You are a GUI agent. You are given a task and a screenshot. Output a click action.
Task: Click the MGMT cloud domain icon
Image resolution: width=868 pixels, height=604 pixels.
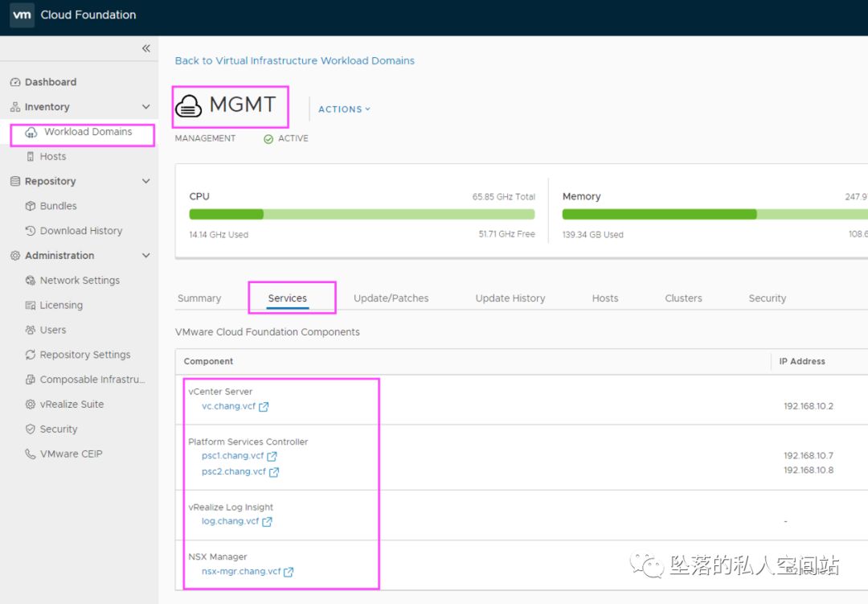pyautogui.click(x=189, y=105)
